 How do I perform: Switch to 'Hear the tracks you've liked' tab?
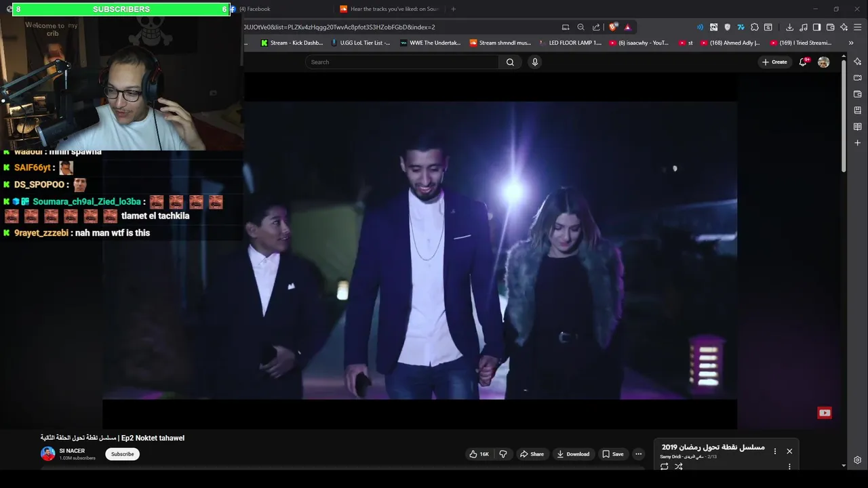pos(389,9)
